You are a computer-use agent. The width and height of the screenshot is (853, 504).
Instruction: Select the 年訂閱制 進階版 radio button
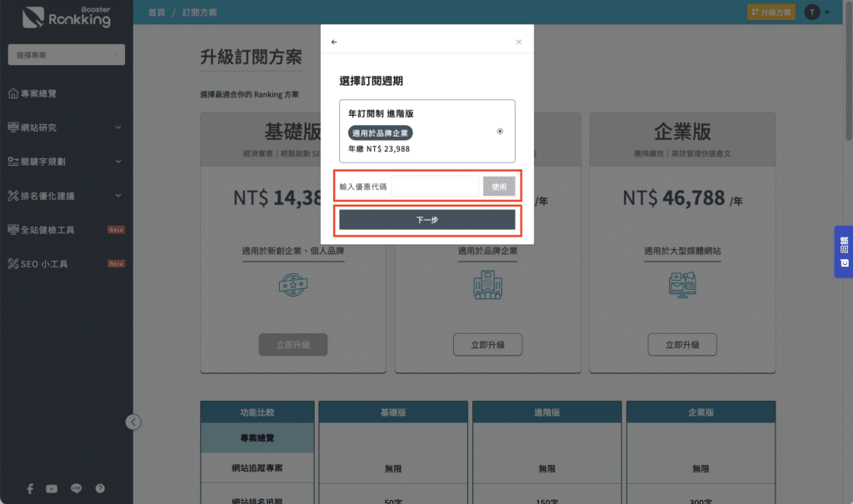pyautogui.click(x=500, y=131)
